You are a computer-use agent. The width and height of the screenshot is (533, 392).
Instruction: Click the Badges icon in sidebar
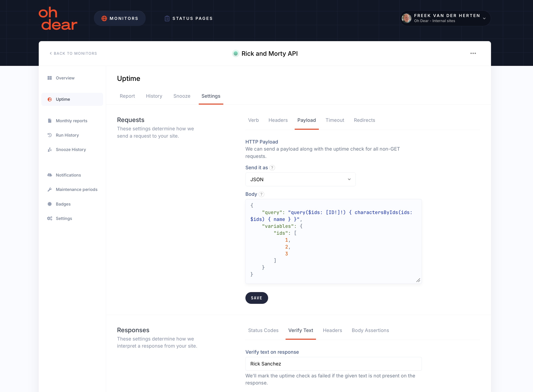pos(50,204)
